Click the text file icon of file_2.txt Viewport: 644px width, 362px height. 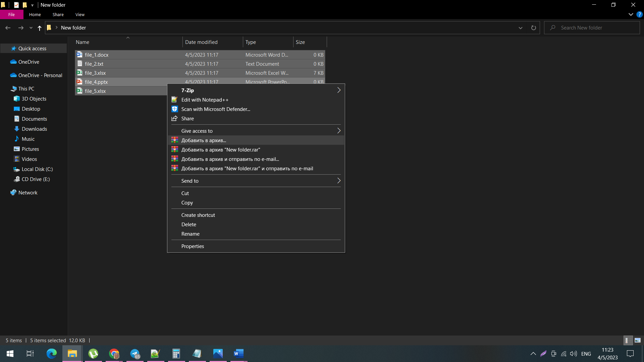(x=79, y=63)
